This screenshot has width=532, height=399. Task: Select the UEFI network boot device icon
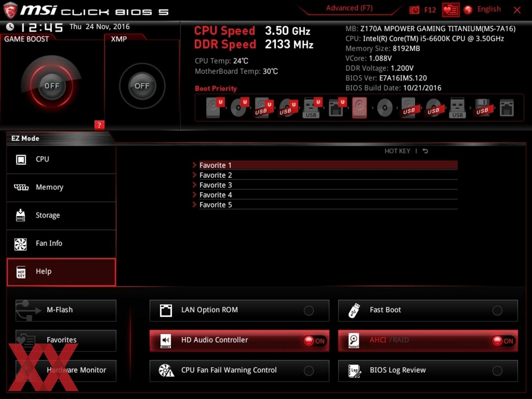(336, 108)
